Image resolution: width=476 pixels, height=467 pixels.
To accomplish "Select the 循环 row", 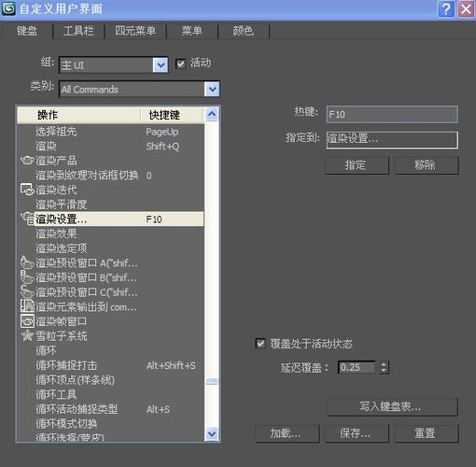I will coord(111,350).
